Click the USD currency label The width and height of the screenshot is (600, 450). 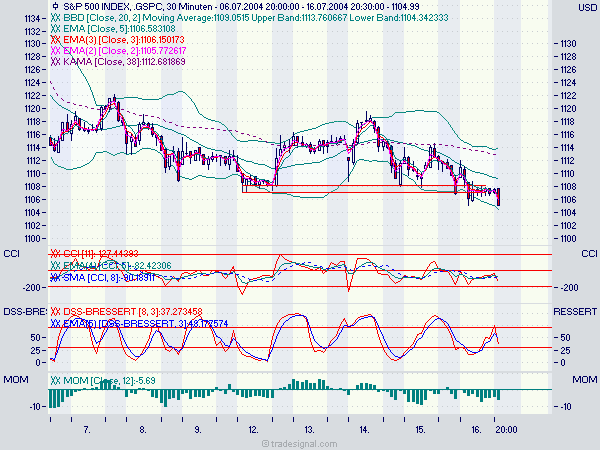[587, 8]
